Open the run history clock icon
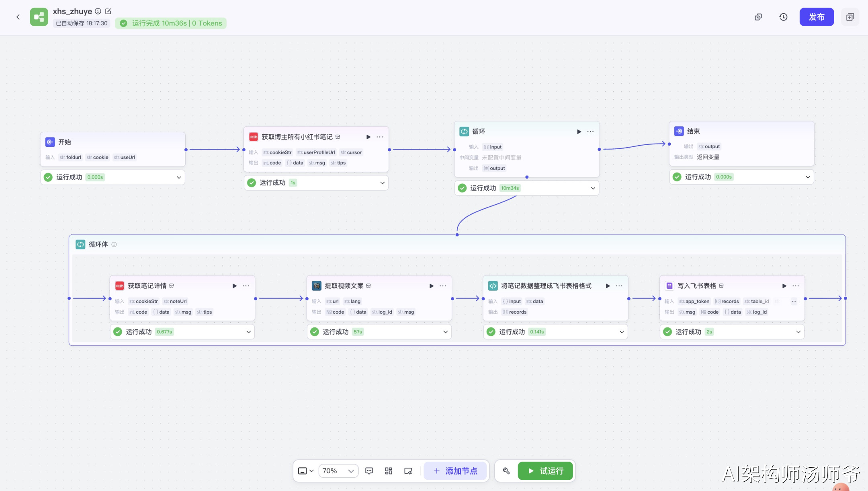Screen dimensions: 868x491 coord(783,17)
